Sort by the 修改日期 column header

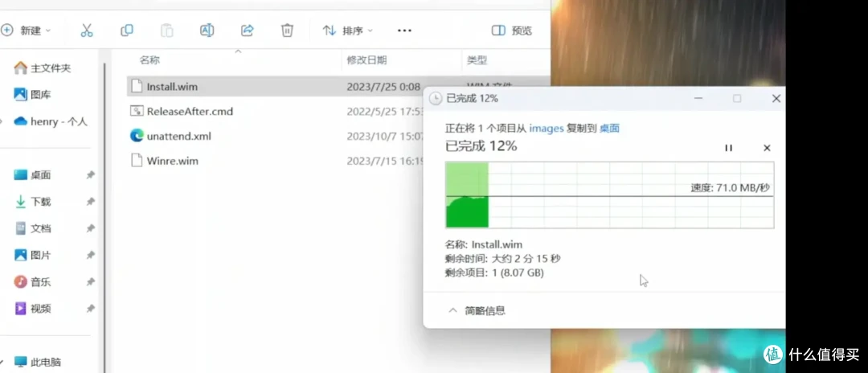(x=366, y=59)
